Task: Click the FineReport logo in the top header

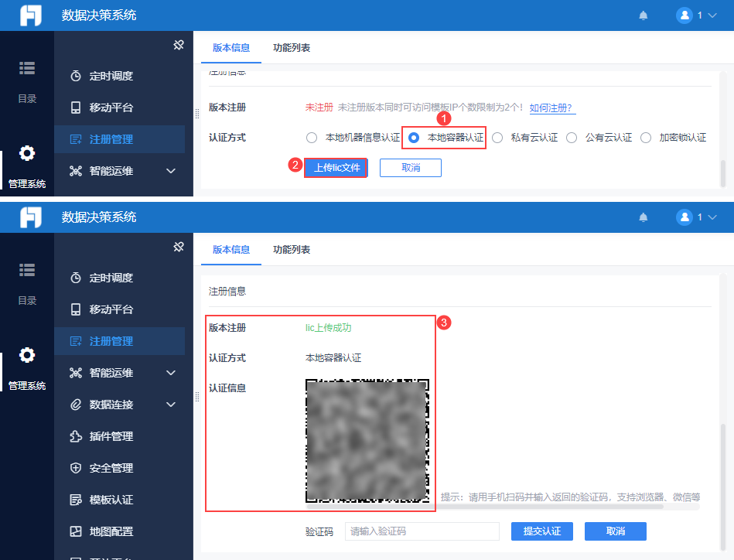Action: tap(30, 15)
